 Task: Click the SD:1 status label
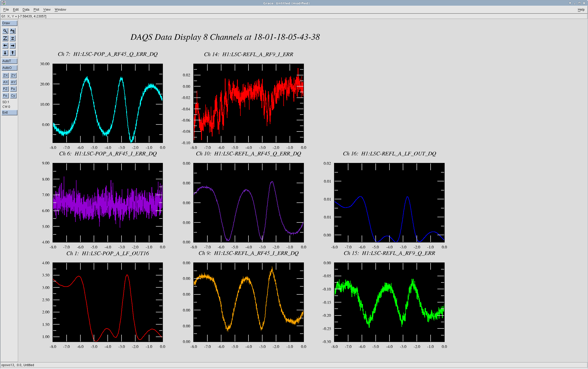pos(6,102)
